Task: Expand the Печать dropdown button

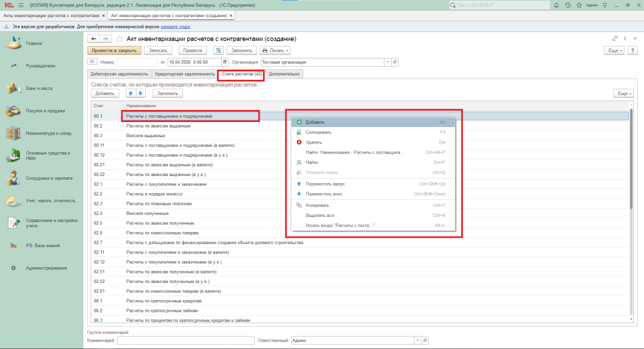Action: (275, 50)
